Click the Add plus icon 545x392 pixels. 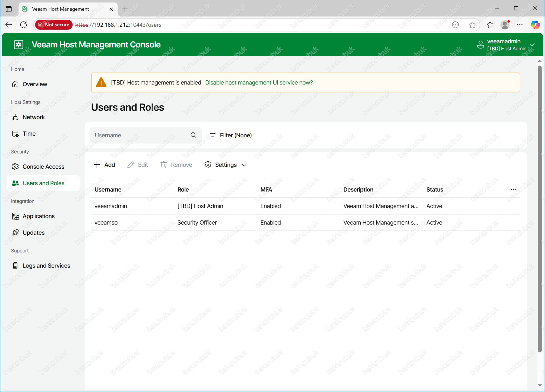(97, 165)
